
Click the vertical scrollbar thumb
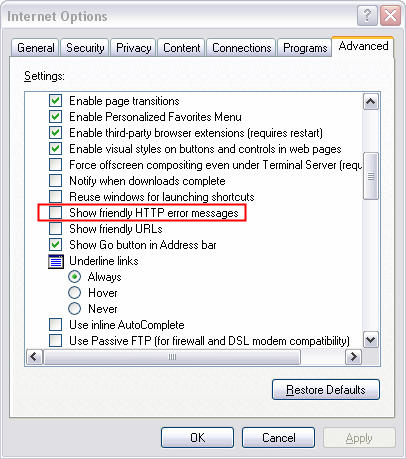coord(371,176)
